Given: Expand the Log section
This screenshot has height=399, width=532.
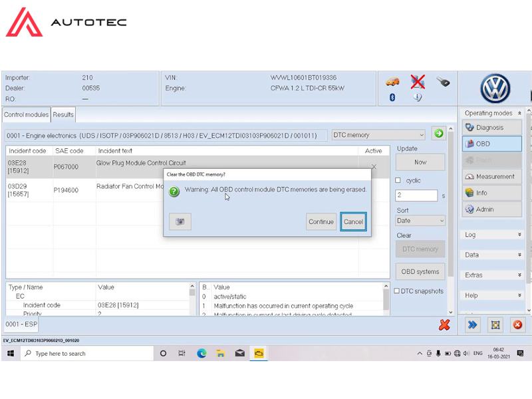Looking at the screenshot, I should pos(492,235).
